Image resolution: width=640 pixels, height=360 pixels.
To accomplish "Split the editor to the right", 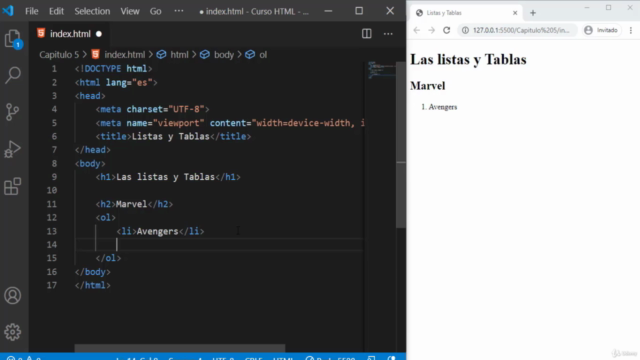I will [367, 34].
